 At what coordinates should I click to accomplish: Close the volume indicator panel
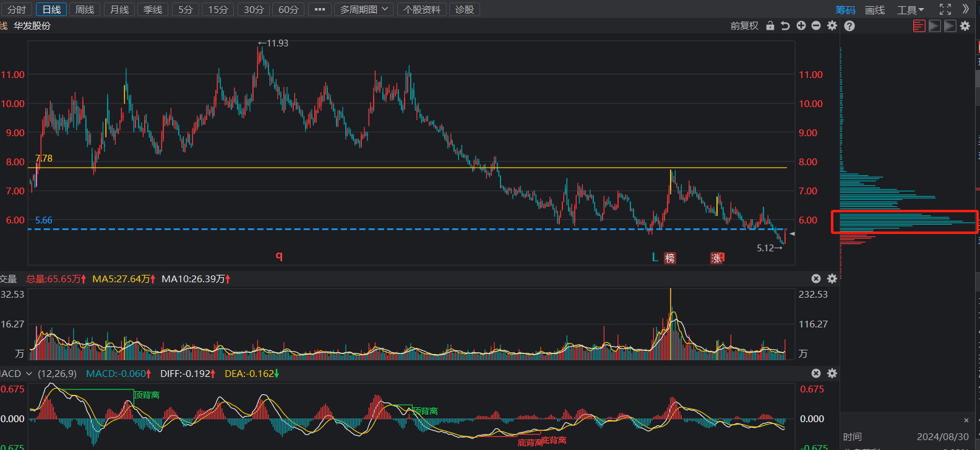pos(816,279)
